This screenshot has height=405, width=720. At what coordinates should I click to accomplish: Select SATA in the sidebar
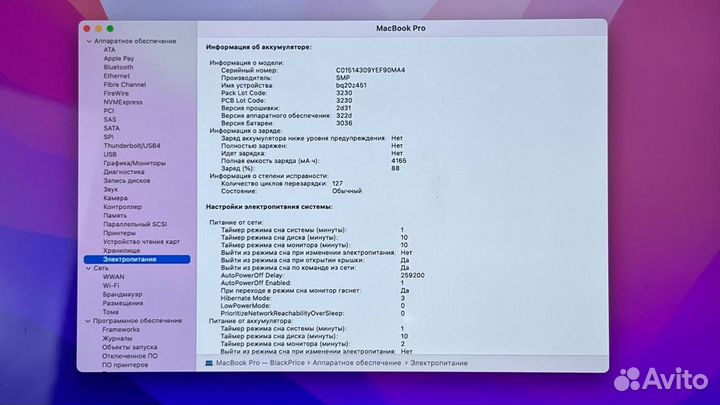(x=111, y=128)
